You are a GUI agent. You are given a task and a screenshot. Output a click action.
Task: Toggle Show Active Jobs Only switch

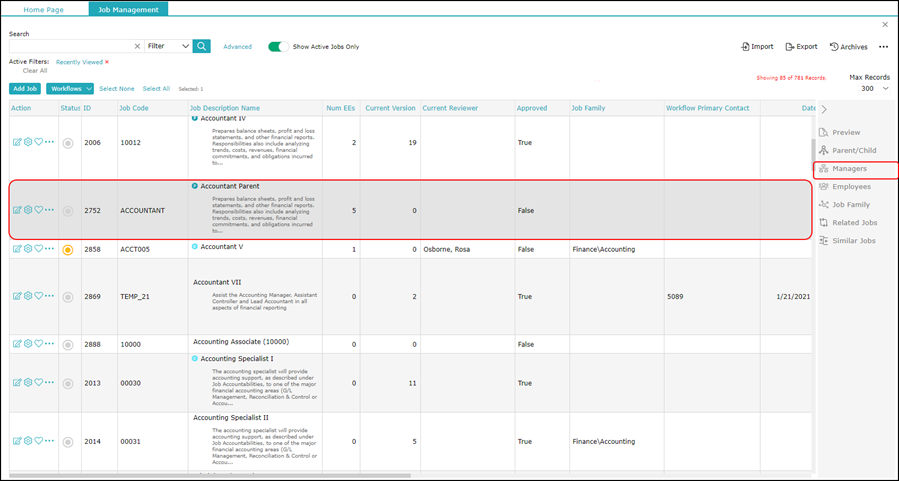(x=279, y=46)
